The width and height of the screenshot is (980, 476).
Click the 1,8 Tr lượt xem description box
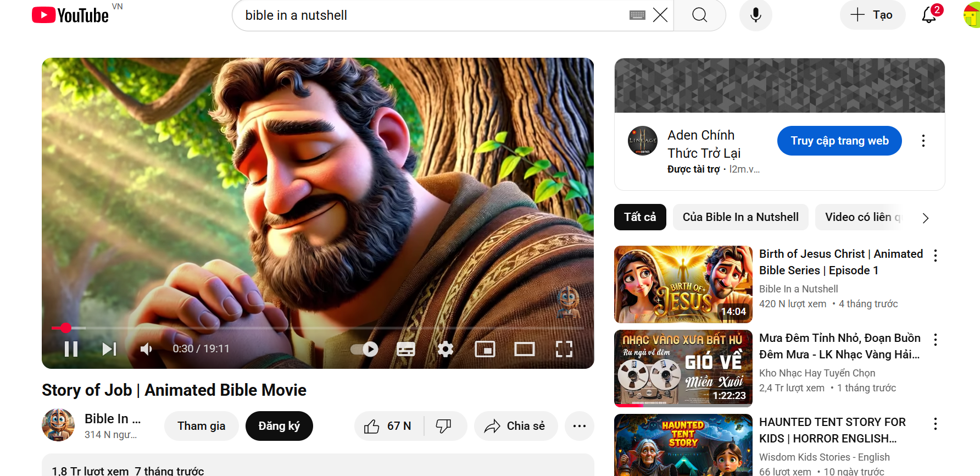(x=318, y=465)
